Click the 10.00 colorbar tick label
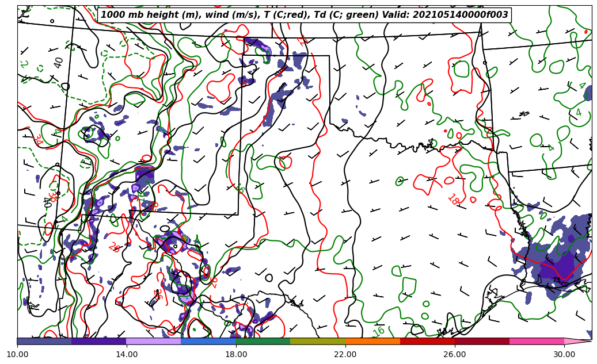 coord(17,355)
